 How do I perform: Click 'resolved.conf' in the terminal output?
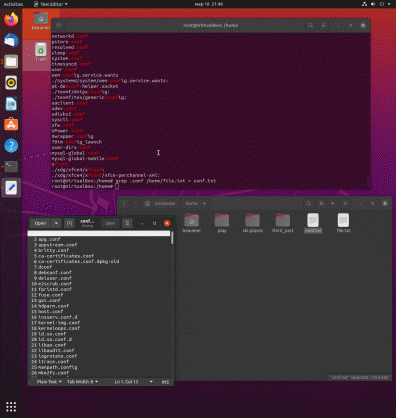pos(70,47)
